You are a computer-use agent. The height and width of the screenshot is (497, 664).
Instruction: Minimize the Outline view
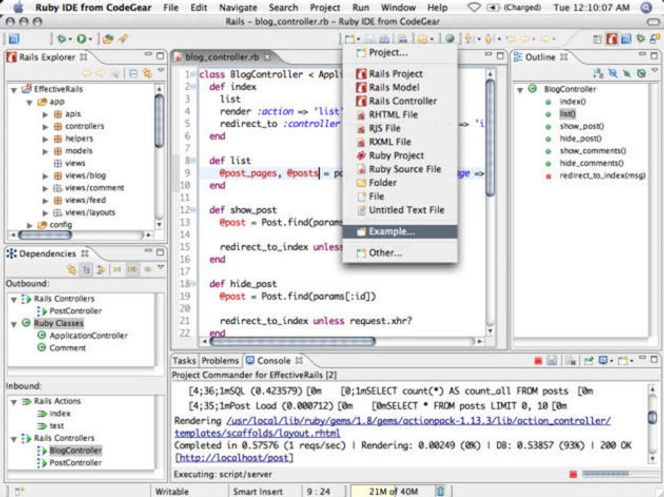pyautogui.click(x=642, y=55)
